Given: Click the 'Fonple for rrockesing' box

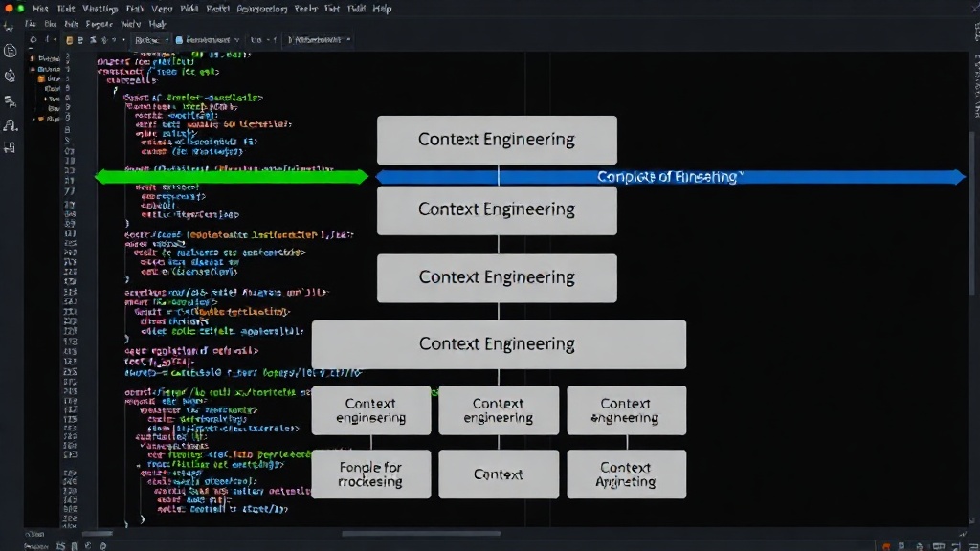Looking at the screenshot, I should pyautogui.click(x=370, y=474).
